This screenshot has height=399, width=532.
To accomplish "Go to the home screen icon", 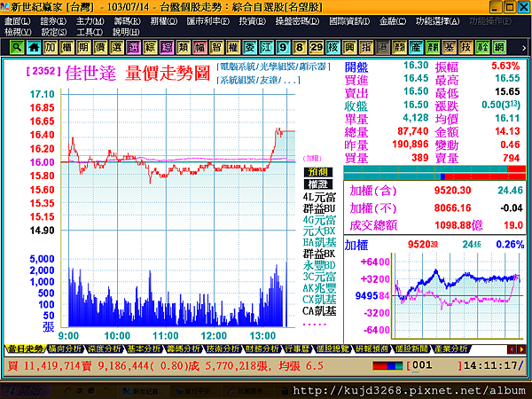I will (34, 47).
